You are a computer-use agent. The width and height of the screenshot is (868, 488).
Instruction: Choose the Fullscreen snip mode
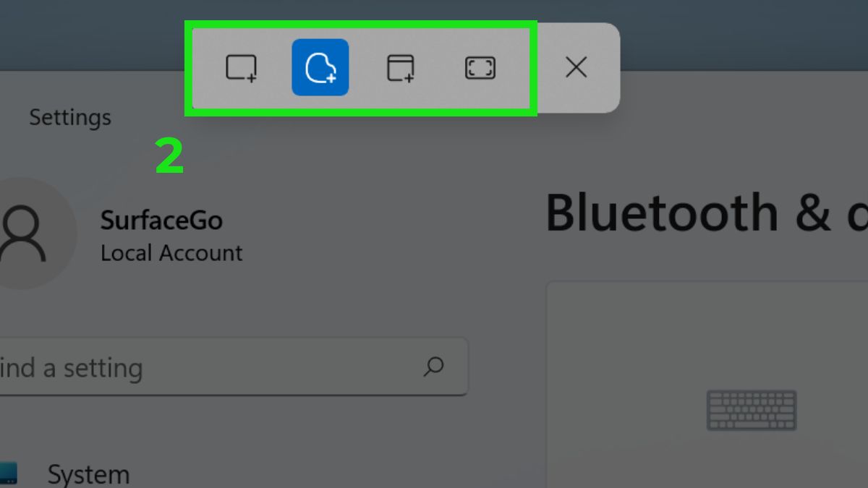480,68
